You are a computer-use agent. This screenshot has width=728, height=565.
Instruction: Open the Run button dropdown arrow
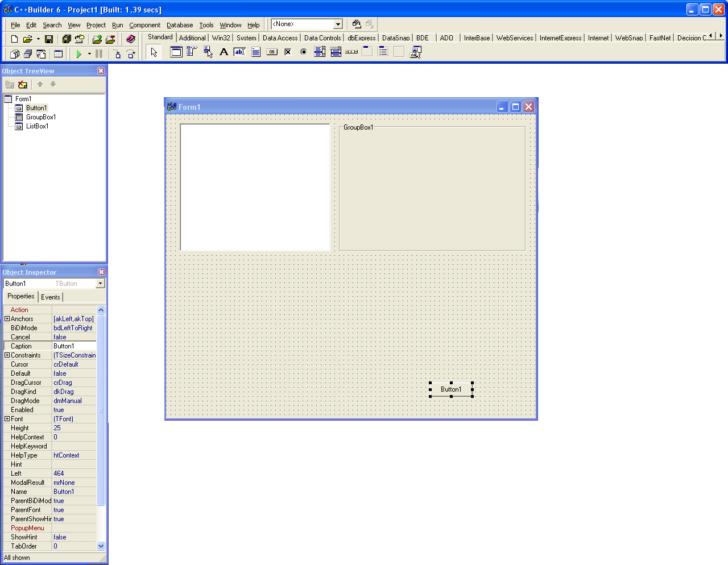pyautogui.click(x=89, y=53)
